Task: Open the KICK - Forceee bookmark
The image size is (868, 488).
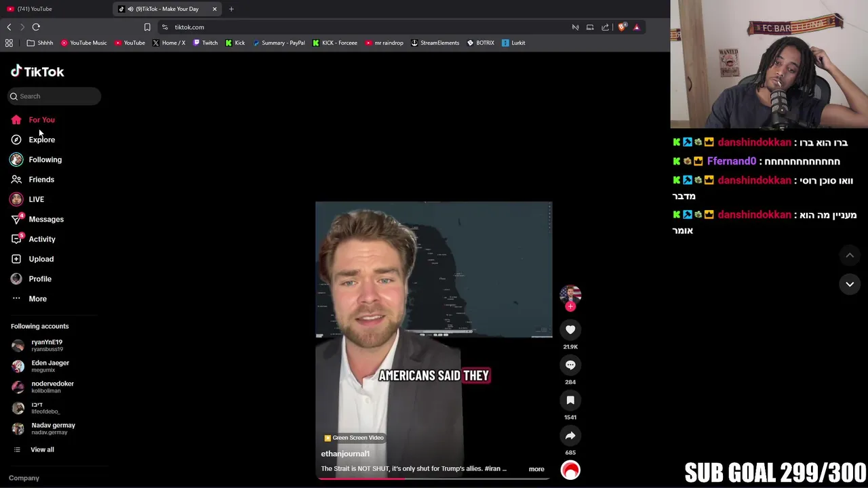Action: [335, 43]
